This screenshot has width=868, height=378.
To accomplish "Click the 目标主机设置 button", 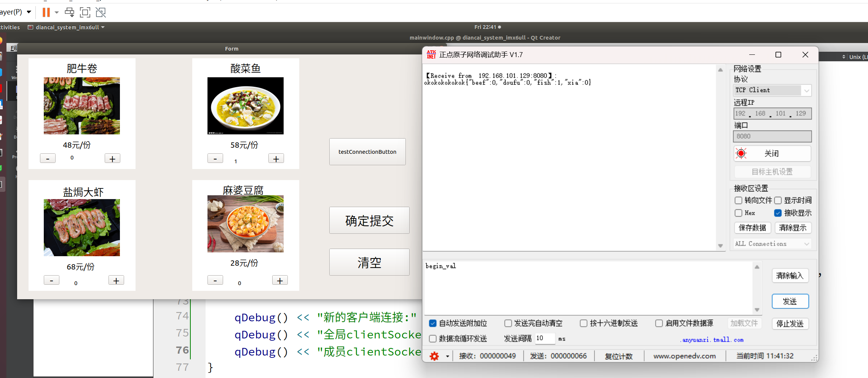I will (x=772, y=172).
